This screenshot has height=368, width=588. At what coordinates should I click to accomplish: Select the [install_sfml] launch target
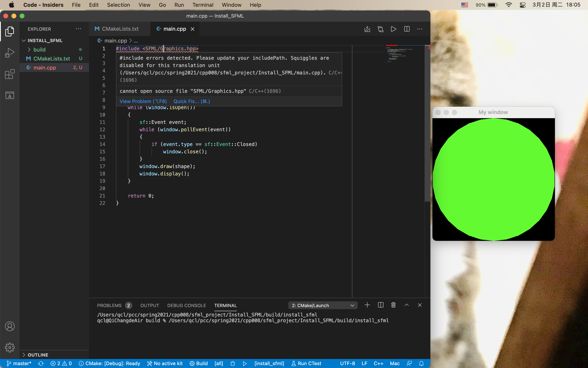[x=269, y=363]
